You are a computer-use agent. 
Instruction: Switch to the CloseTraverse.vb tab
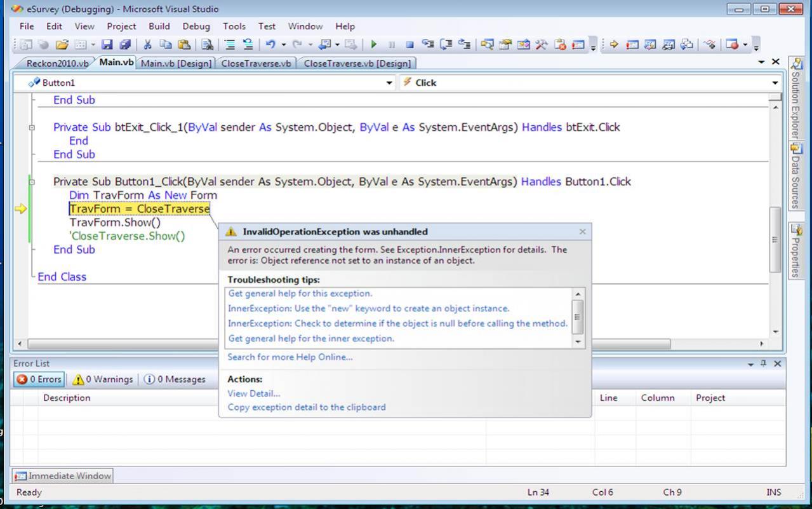pos(256,63)
